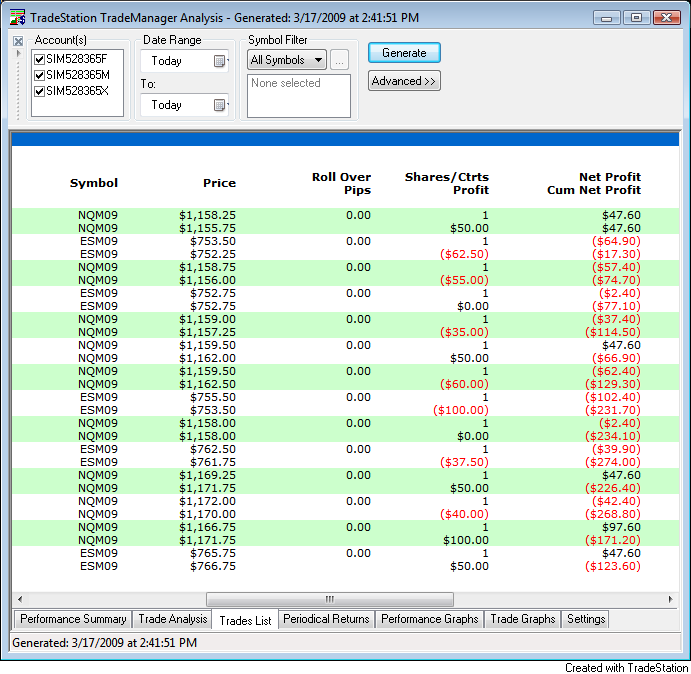Click the Generated timestamp in status bar

[104, 643]
